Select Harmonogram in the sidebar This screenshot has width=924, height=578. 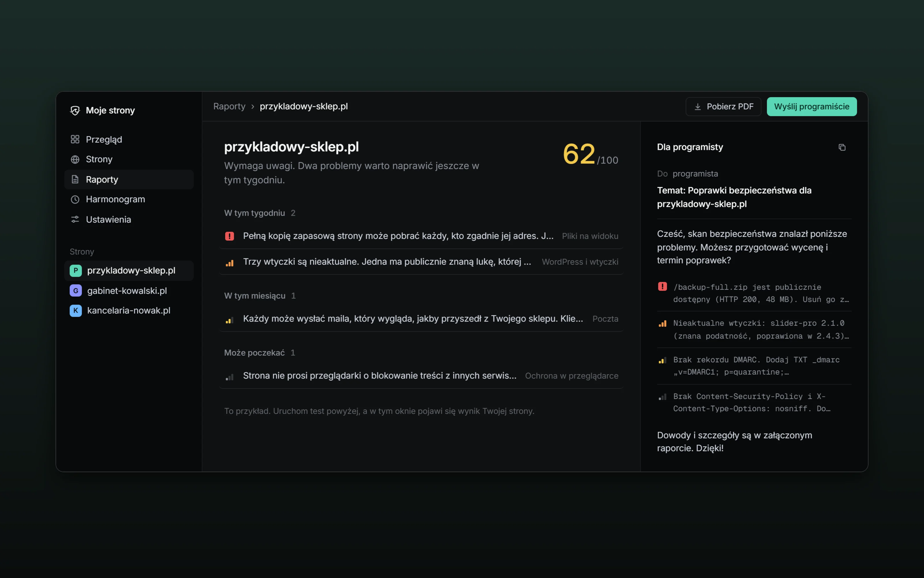pos(129,199)
